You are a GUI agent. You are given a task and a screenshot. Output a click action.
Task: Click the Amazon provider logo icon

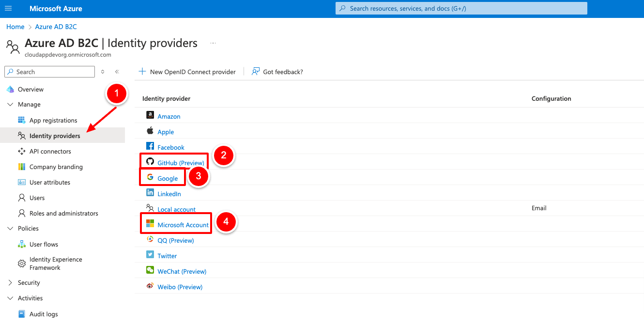150,116
